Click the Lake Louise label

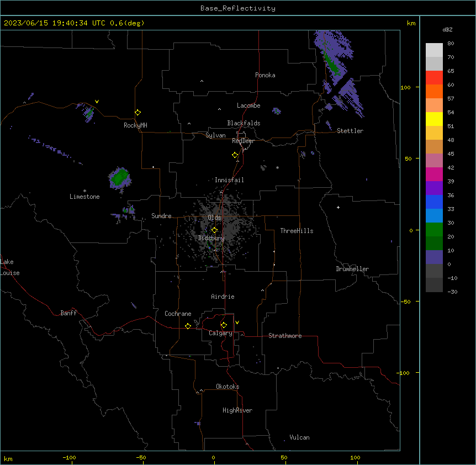pyautogui.click(x=10, y=267)
